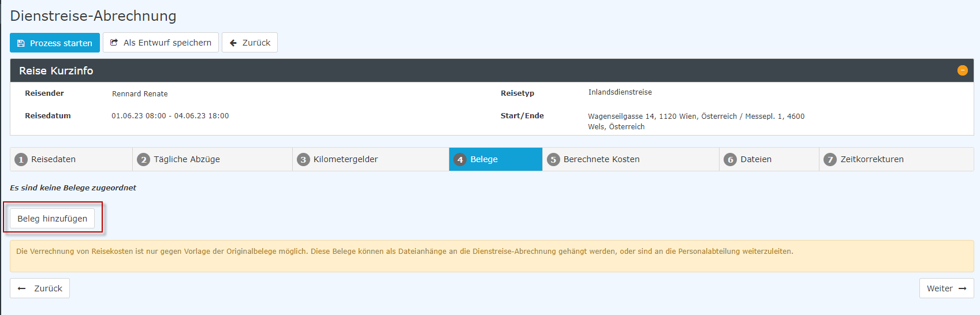Switch to Tägliche Abzüge tab
Image resolution: width=980 pixels, height=315 pixels.
tap(213, 159)
